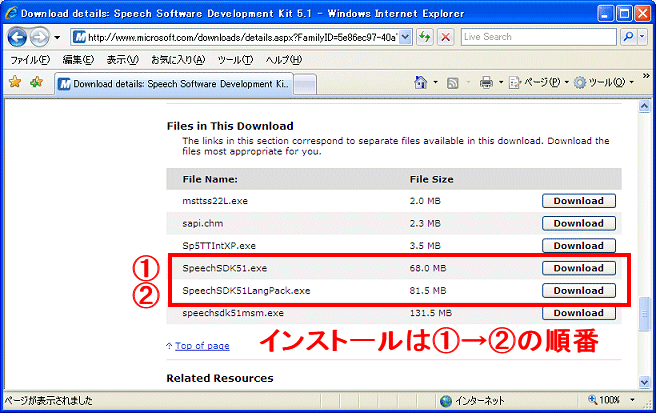Image resolution: width=656 pixels, height=413 pixels.
Task: Click the ページが表示されました status text
Action: coord(49,401)
